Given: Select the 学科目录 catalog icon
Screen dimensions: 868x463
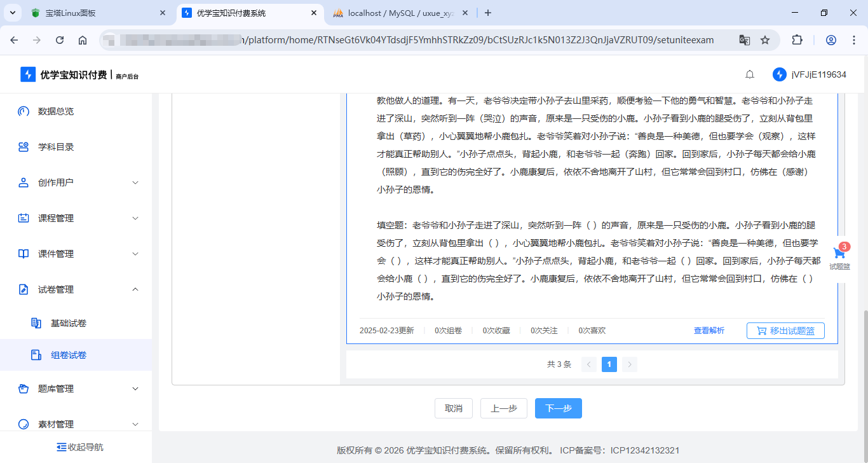Looking at the screenshot, I should point(24,146).
